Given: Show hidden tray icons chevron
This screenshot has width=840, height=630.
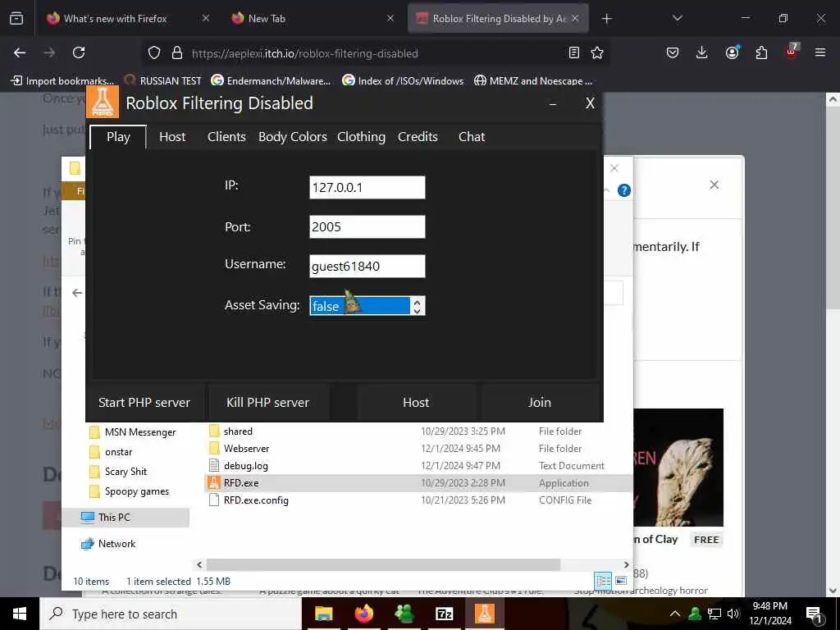Looking at the screenshot, I should click(x=675, y=614).
